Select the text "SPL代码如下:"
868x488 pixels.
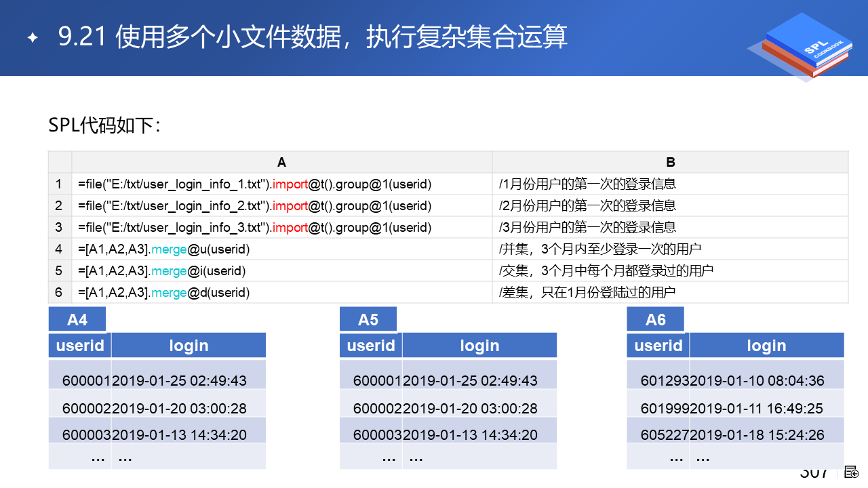click(104, 125)
